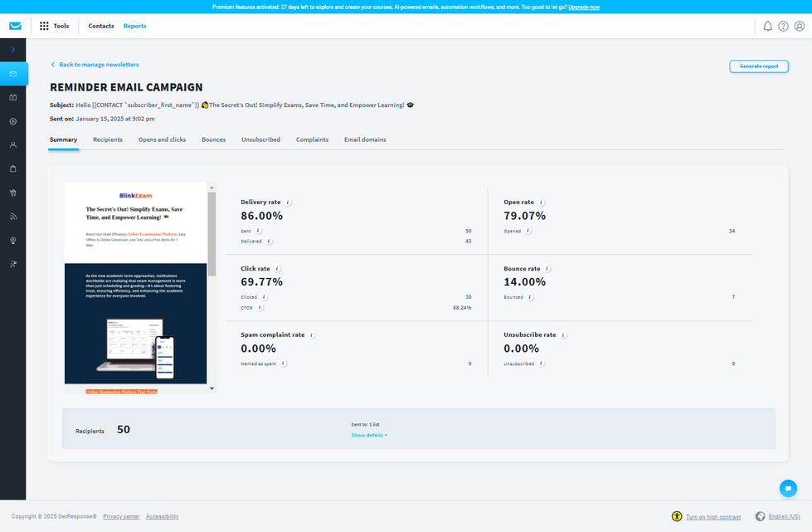Viewport: 812px width, 532px height.
Task: Click the info icon next to Clicked
Action: [264, 297]
